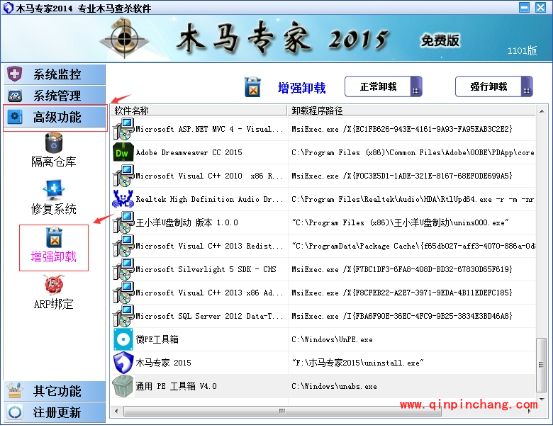This screenshot has height=426, width=553.
Task: Click the 注册更新 refresh icon
Action: click(14, 412)
